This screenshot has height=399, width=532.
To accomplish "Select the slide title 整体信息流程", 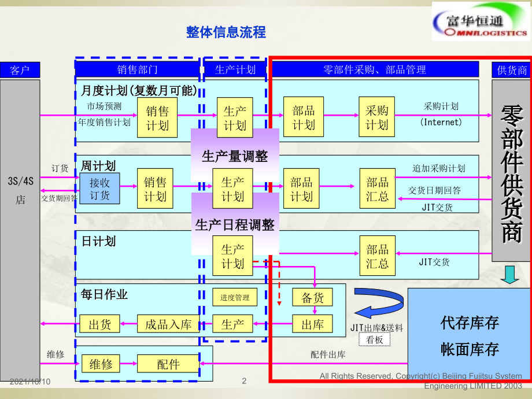I will (x=226, y=32).
